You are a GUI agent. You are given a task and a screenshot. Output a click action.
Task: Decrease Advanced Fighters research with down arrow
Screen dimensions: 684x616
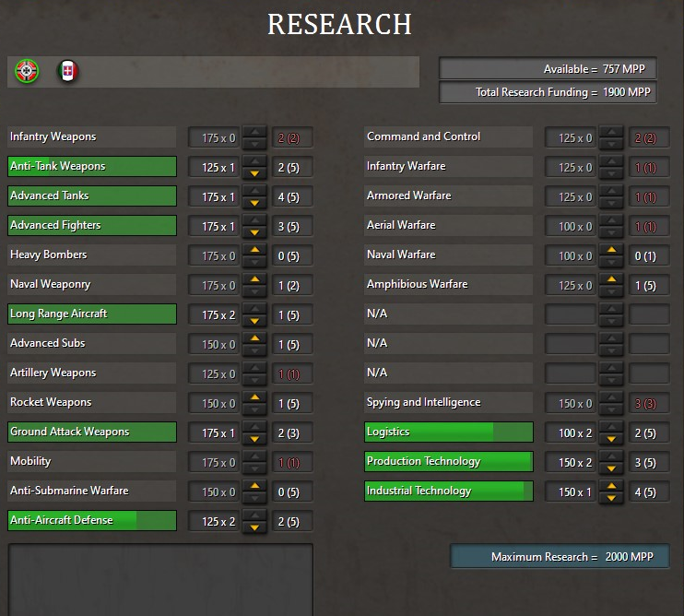click(x=254, y=232)
